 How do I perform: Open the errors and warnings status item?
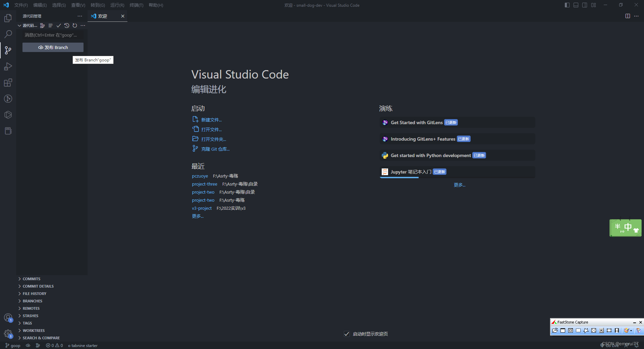54,345
